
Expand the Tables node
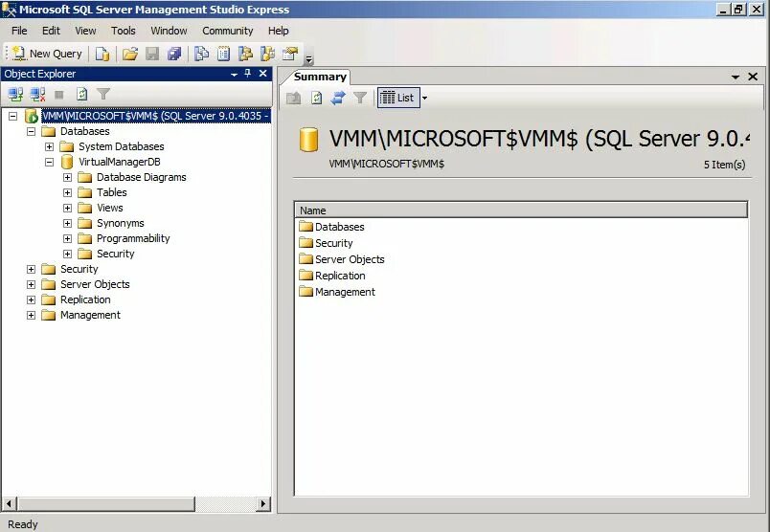pos(67,193)
